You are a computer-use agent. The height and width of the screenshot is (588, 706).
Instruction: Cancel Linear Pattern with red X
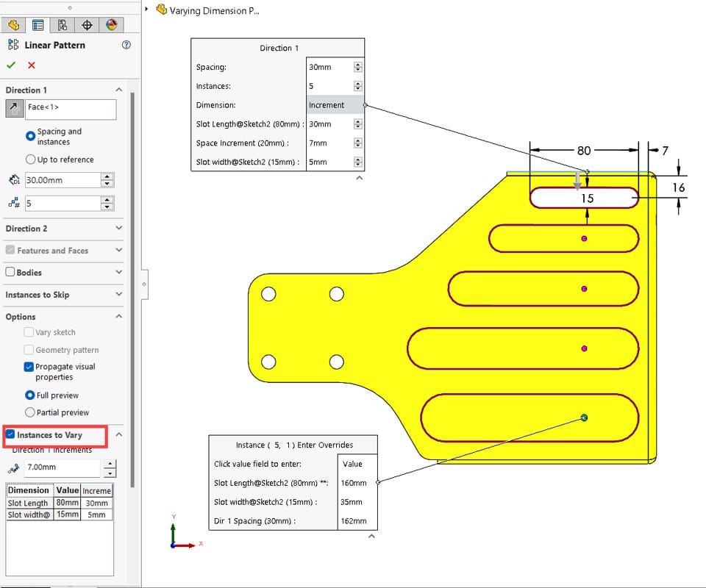tap(32, 65)
